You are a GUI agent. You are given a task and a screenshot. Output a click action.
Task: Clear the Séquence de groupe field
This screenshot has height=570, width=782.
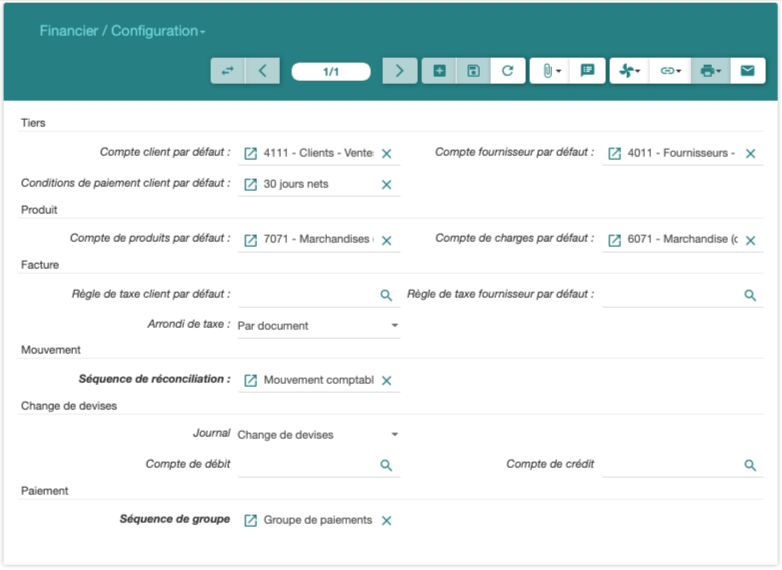[387, 521]
